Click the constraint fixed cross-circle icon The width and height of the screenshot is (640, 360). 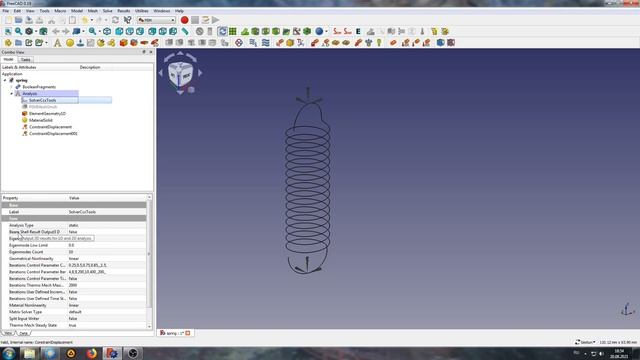click(239, 42)
